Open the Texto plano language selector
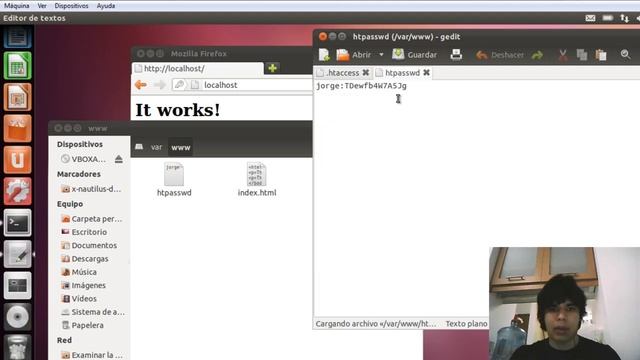The height and width of the screenshot is (360, 640). coord(467,324)
